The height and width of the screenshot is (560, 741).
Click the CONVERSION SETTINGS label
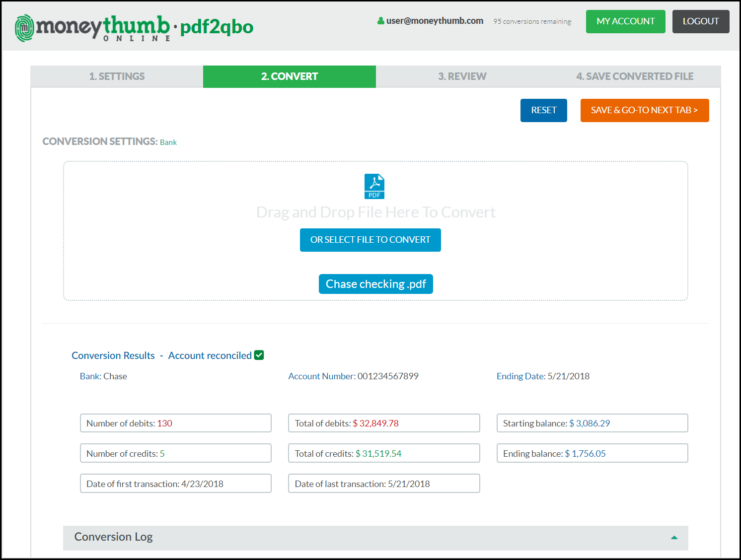[100, 141]
